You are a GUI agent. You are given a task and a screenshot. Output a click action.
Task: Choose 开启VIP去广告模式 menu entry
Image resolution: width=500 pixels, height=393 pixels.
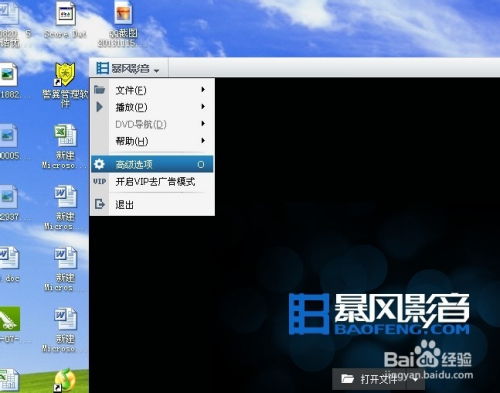point(152,182)
